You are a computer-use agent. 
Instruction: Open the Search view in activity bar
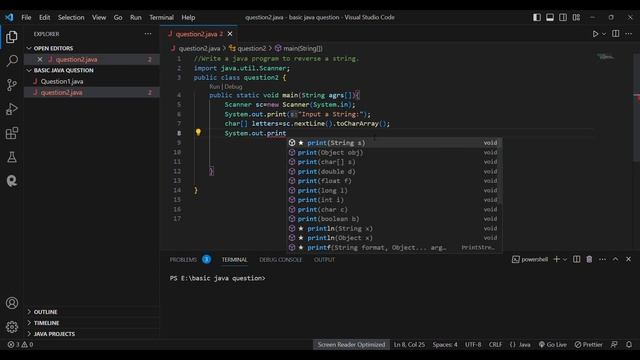[x=12, y=61]
